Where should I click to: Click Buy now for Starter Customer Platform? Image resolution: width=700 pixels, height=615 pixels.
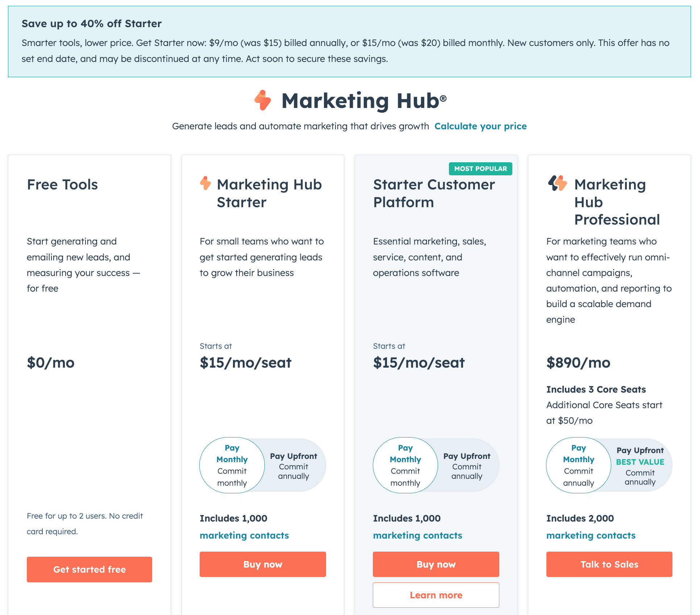pos(436,564)
